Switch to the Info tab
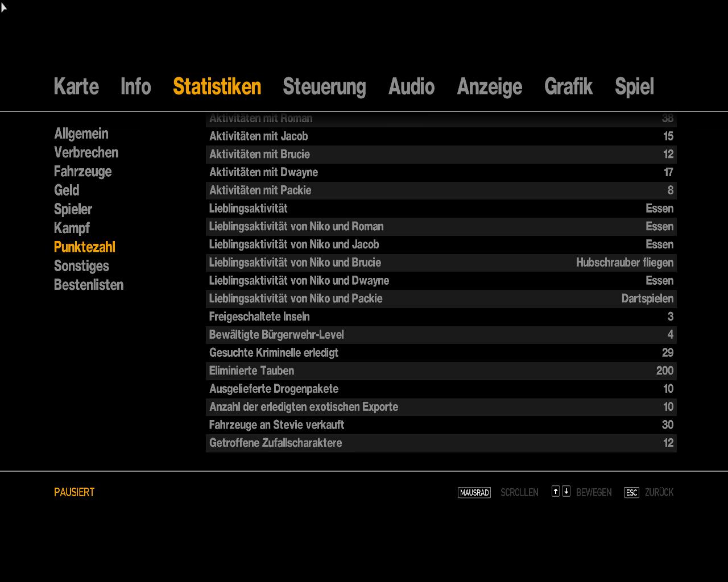728x582 pixels. pyautogui.click(x=135, y=87)
